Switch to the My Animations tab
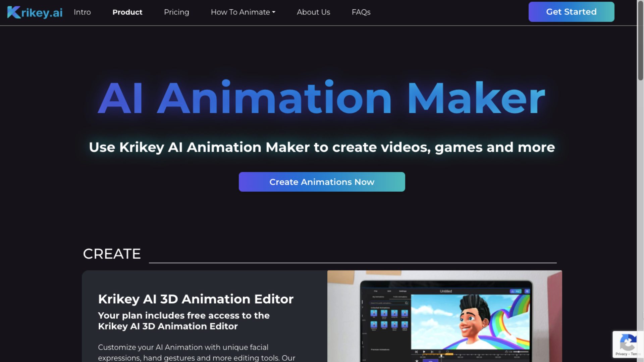Viewport: 644px width, 362px height. (378, 297)
